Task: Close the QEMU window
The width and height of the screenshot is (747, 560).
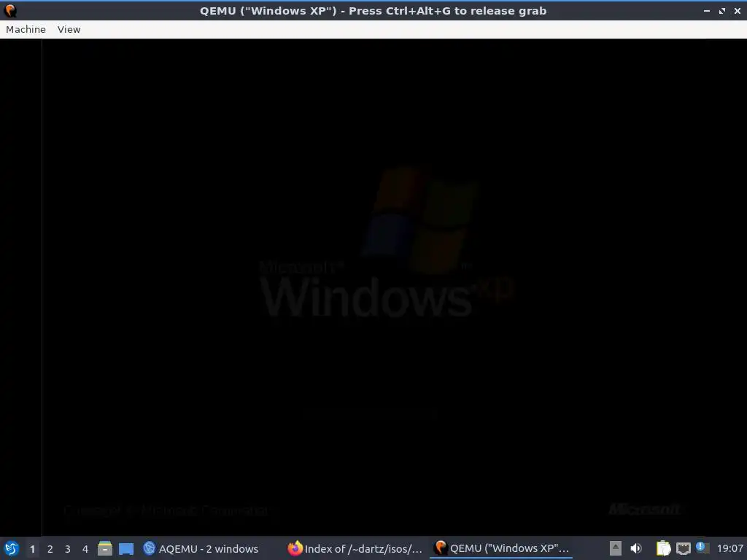Action: coord(737,10)
